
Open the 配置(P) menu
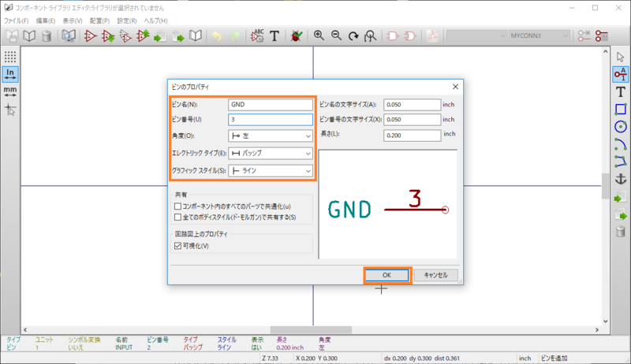click(x=99, y=20)
